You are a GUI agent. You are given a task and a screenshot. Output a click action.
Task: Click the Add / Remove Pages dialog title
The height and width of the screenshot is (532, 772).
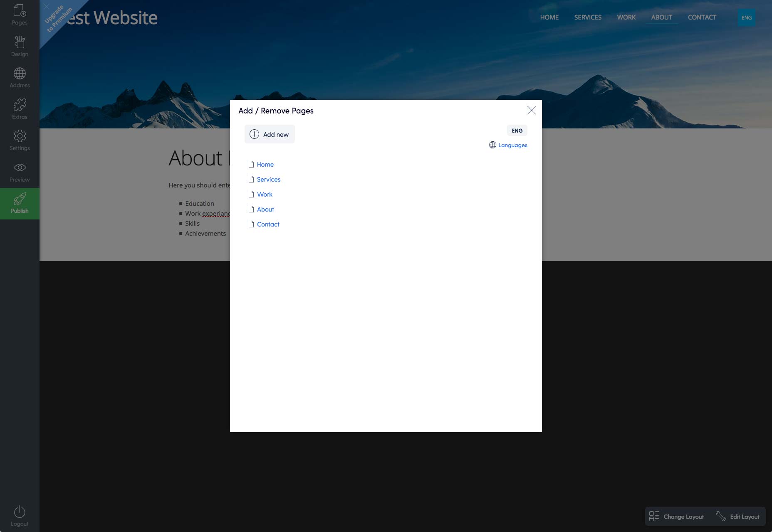(276, 111)
